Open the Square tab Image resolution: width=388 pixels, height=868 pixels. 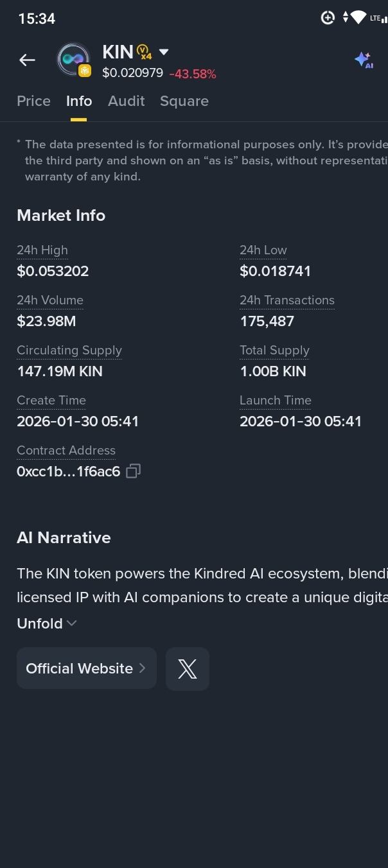coord(184,101)
